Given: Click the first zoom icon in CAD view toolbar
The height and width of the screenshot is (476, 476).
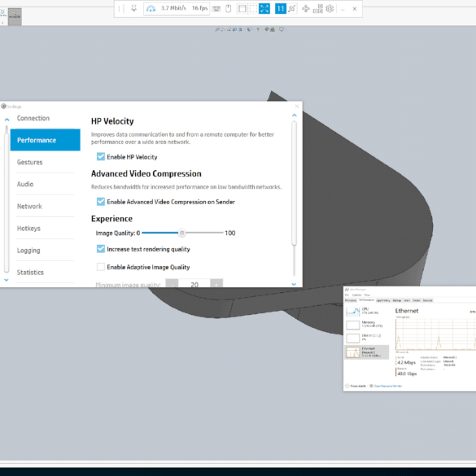Looking at the screenshot, I should (217, 29).
